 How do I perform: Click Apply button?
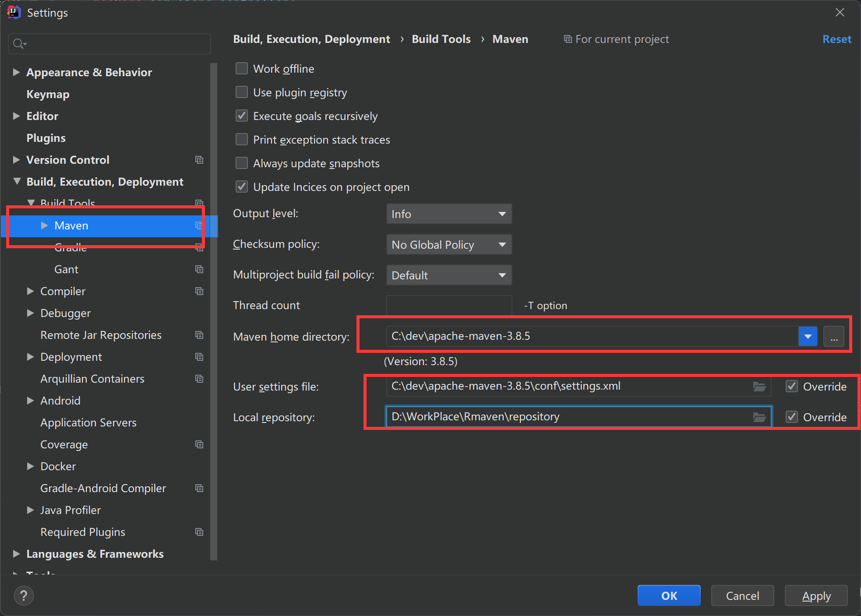816,595
